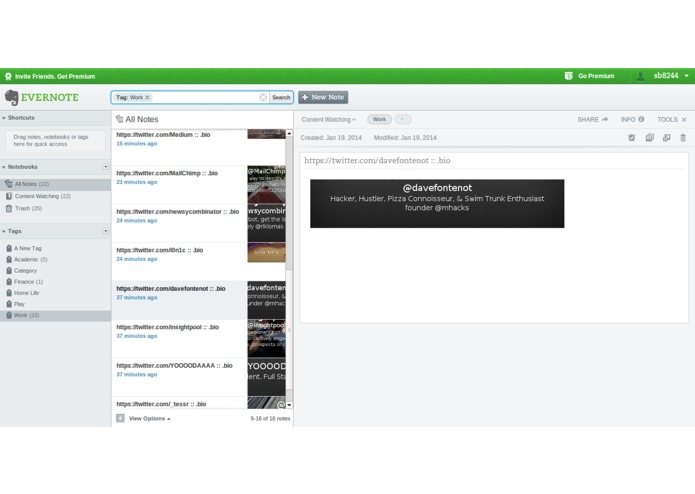This screenshot has width=695, height=494.
Task: Open Content Watching (22) notebook
Action: click(43, 196)
